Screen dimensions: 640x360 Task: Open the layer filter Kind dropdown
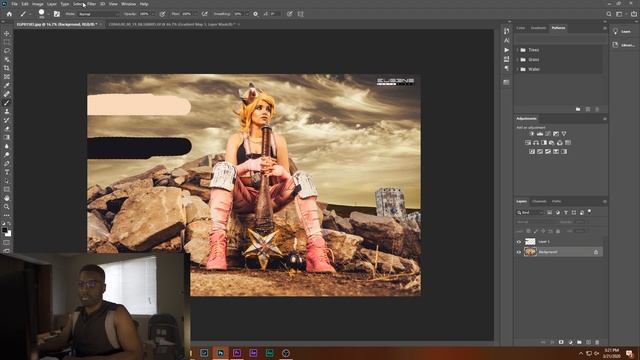530,212
